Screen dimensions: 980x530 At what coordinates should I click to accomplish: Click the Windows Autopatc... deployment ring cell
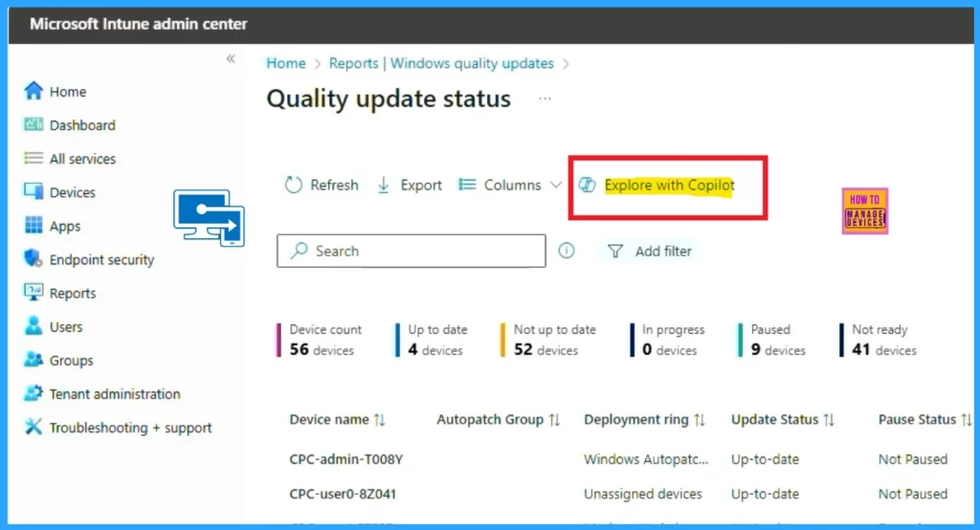646,459
